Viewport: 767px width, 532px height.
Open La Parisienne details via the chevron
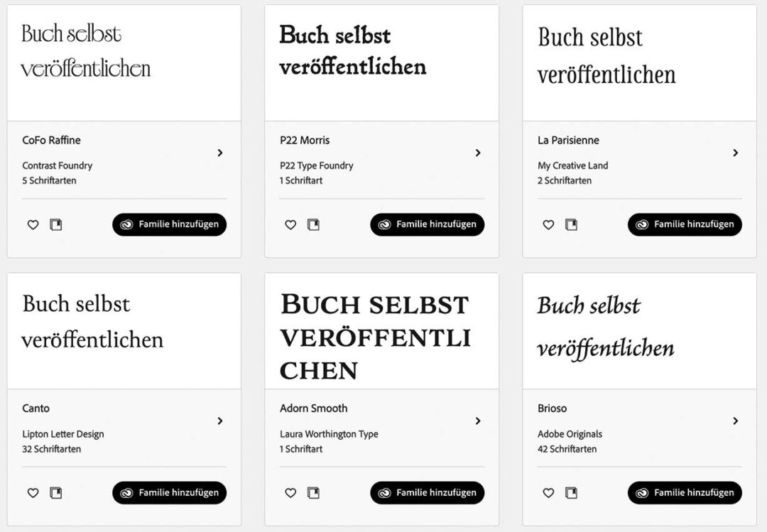736,153
